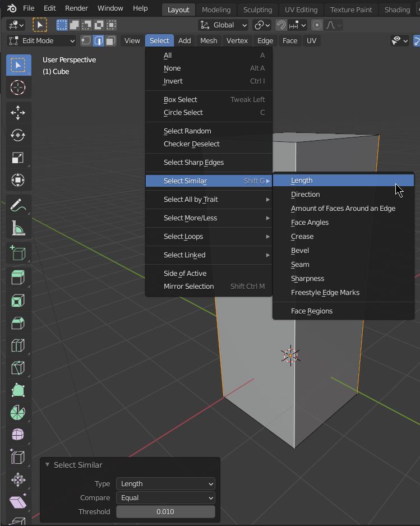Open the viewport visibility eye dropdown
Image resolution: width=420 pixels, height=526 pixels.
point(400,41)
